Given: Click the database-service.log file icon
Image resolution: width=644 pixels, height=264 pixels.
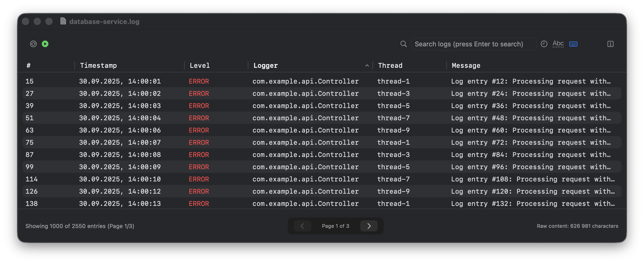Looking at the screenshot, I should click(63, 21).
